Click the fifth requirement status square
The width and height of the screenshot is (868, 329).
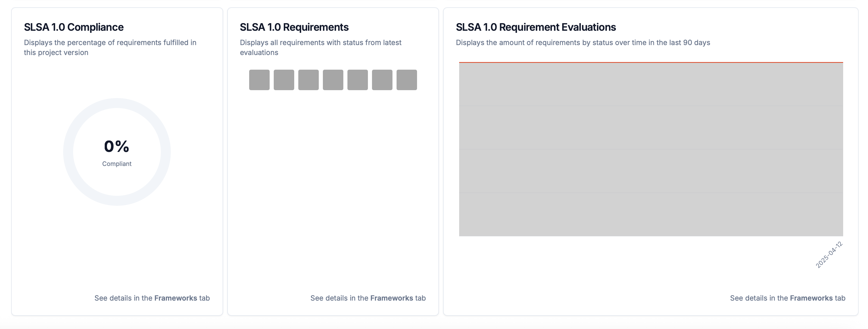pos(357,80)
